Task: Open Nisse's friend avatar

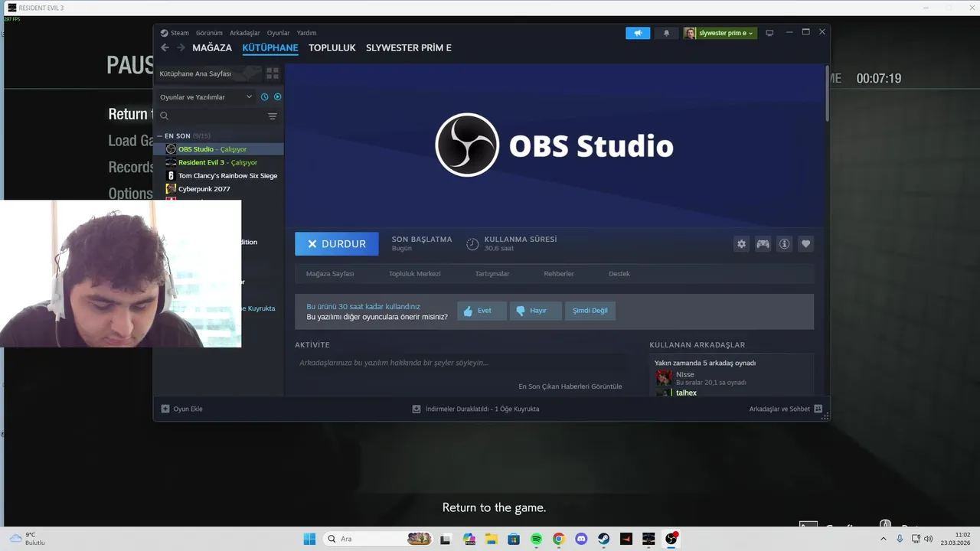Action: (x=664, y=377)
